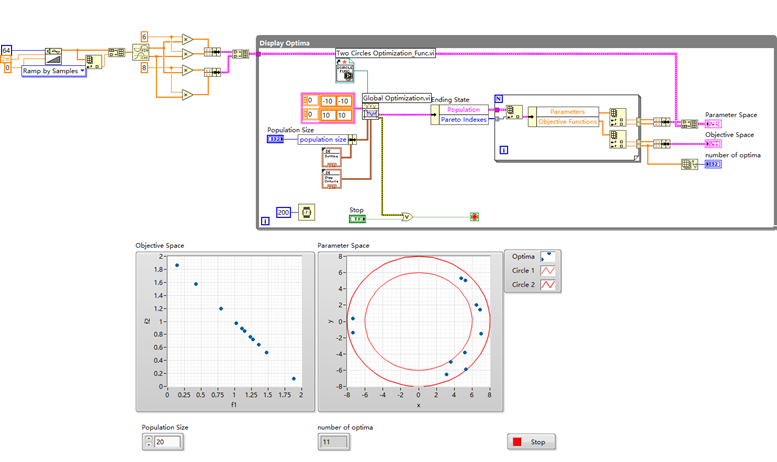Click the f1 axis label
This screenshot has width=777, height=462.
(x=234, y=404)
